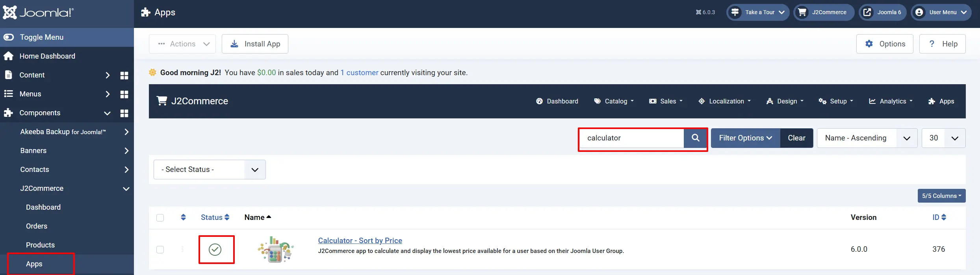Open Products in the sidebar

click(40, 245)
